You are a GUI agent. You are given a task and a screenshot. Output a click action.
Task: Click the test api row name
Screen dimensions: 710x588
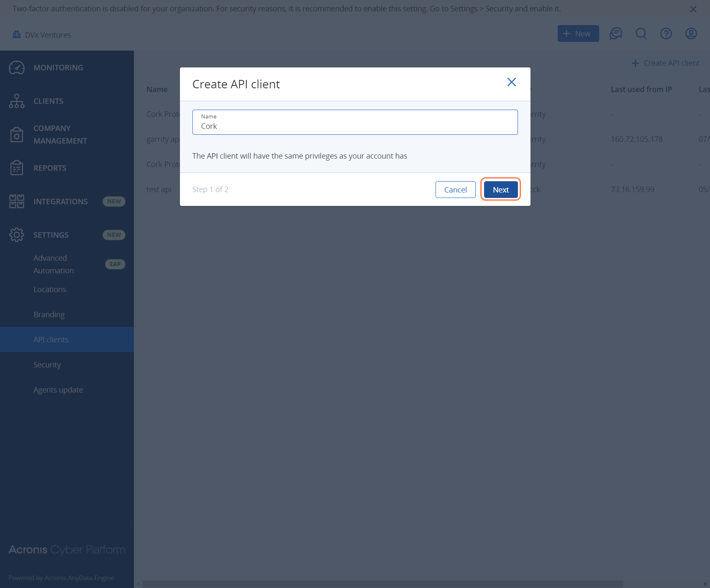(x=159, y=190)
